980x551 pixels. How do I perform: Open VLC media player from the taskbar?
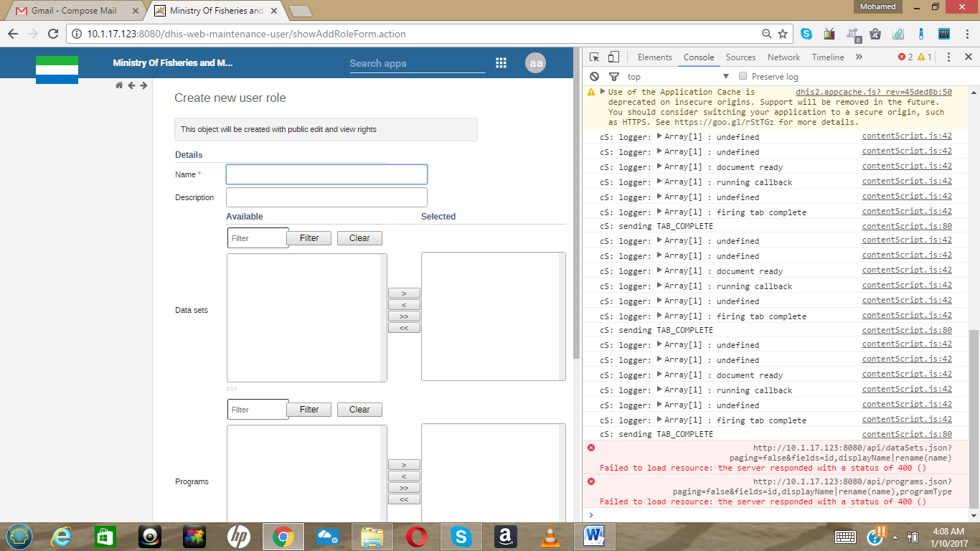click(x=550, y=536)
